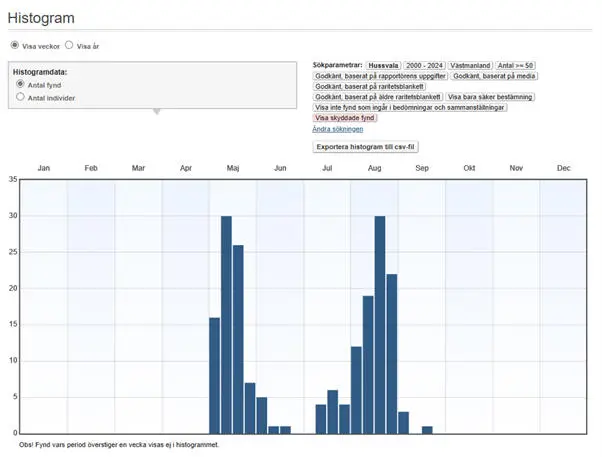602x457 pixels.
Task: Click the '2000 - 2024' parameter tag
Action: coord(424,64)
